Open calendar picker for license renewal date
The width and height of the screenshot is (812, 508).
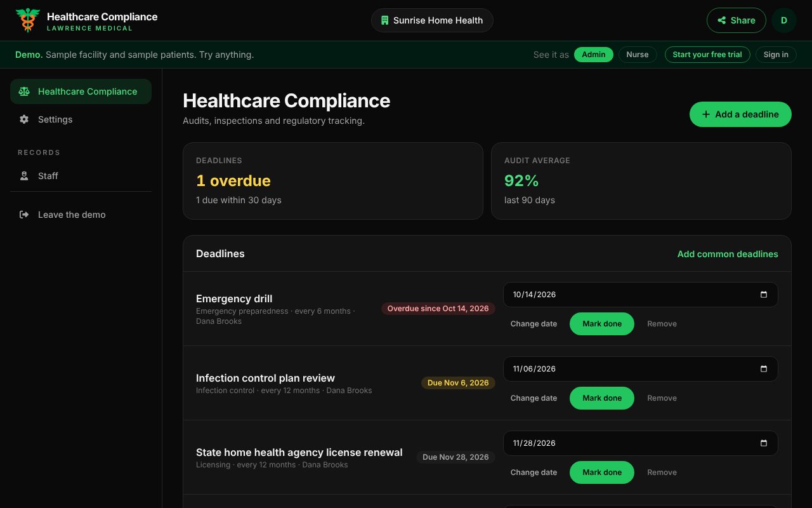764,443
